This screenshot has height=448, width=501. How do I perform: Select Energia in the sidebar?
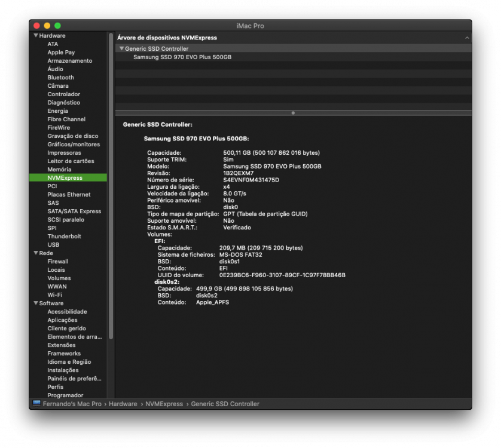(x=57, y=111)
